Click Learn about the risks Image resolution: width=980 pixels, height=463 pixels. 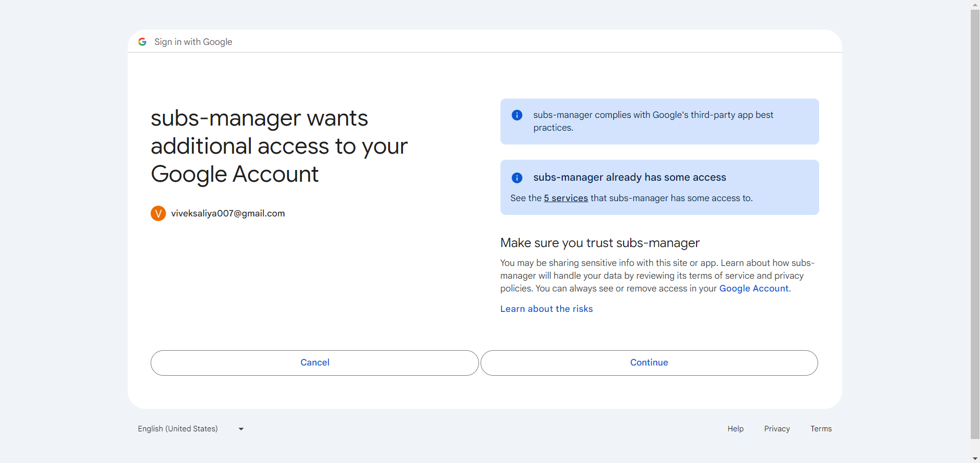pyautogui.click(x=546, y=309)
